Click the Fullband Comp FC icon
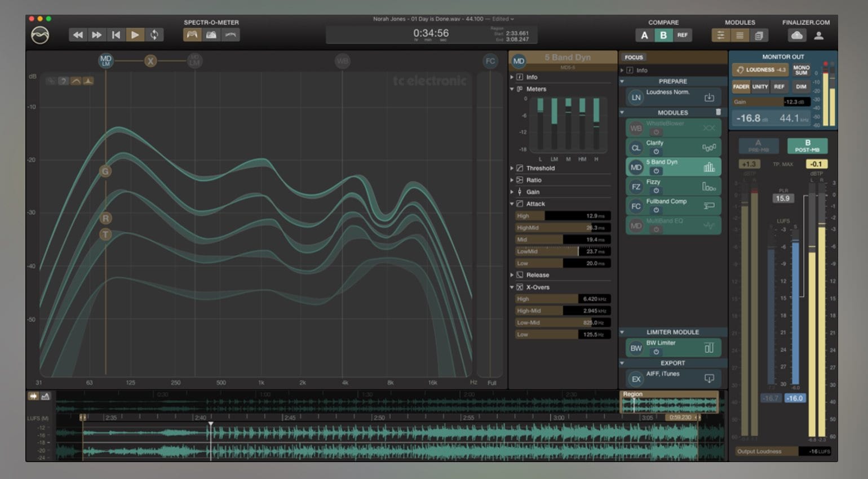The width and height of the screenshot is (868, 479). click(x=635, y=206)
